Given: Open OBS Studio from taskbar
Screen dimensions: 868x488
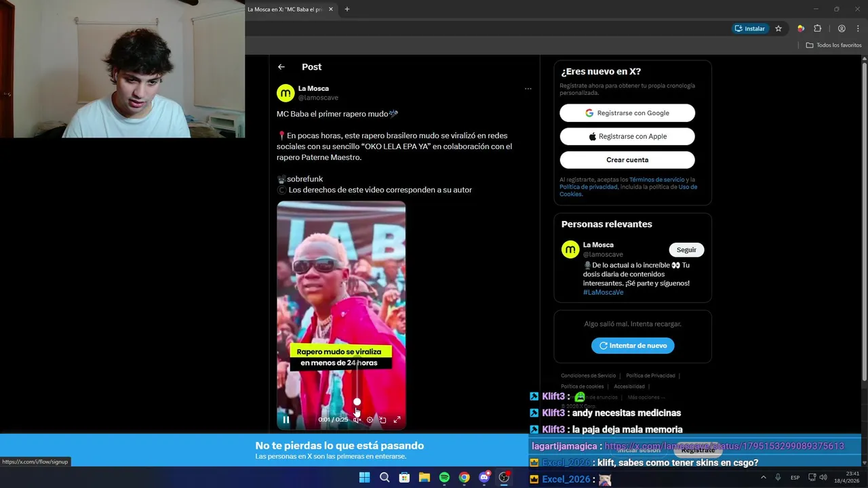Looking at the screenshot, I should click(504, 478).
